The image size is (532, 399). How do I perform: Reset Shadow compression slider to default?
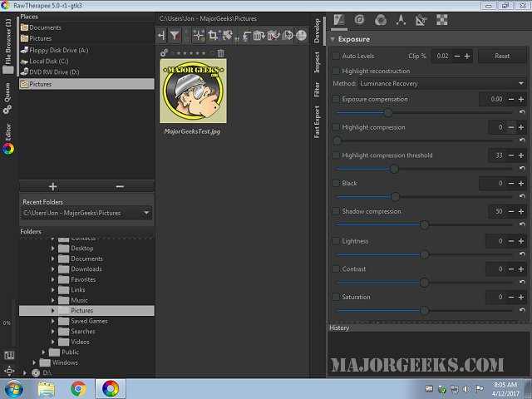522,224
